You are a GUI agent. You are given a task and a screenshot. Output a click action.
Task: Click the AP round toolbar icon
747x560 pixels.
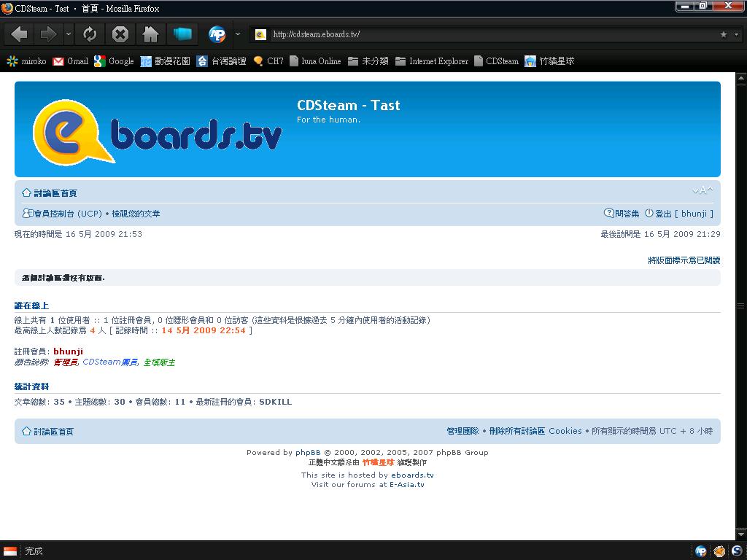[x=217, y=34]
